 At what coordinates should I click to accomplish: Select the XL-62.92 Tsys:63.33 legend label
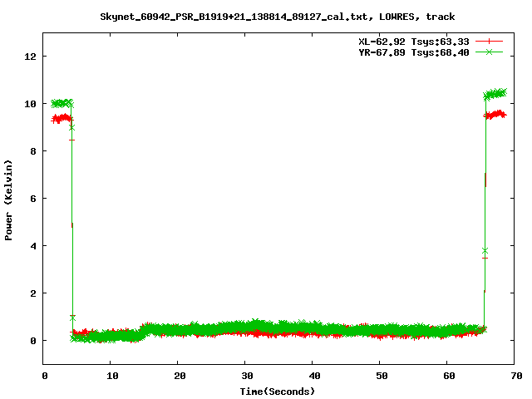[x=414, y=42]
